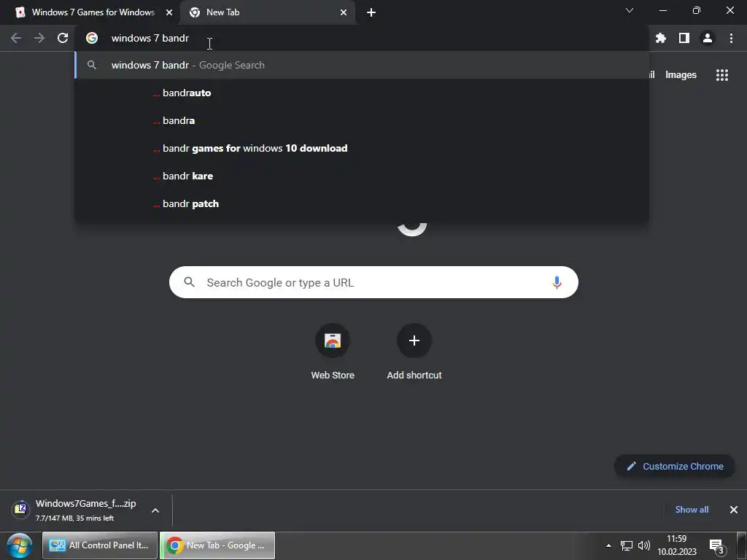Click the Add shortcut plus icon
Image resolution: width=747 pixels, height=560 pixels.
point(414,341)
